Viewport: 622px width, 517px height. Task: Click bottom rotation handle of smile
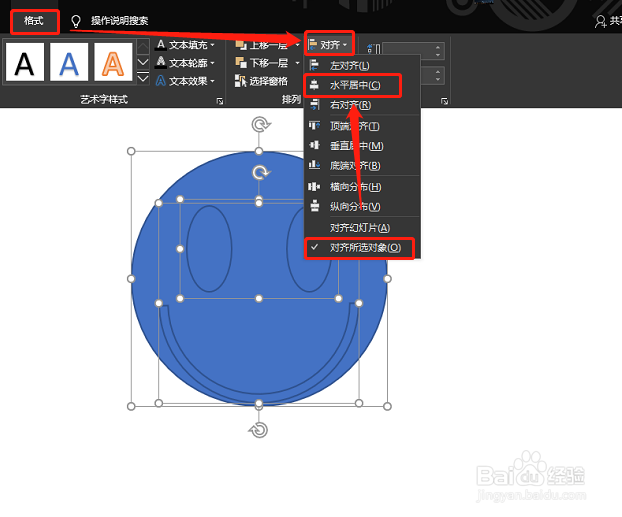point(259,431)
